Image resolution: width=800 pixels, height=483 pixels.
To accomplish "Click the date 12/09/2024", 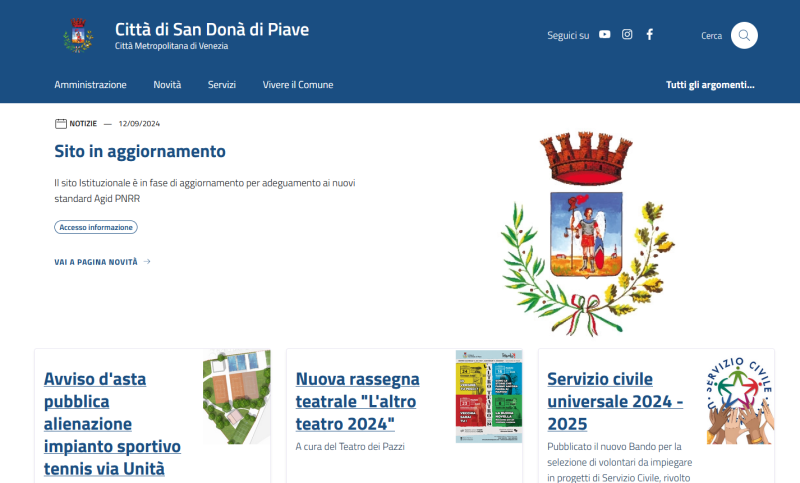I will [x=139, y=123].
